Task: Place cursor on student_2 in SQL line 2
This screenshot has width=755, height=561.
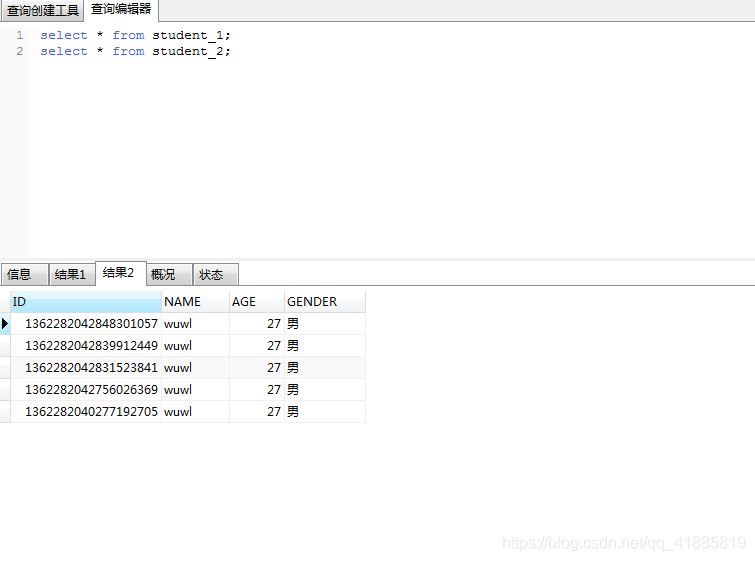Action: (188, 51)
